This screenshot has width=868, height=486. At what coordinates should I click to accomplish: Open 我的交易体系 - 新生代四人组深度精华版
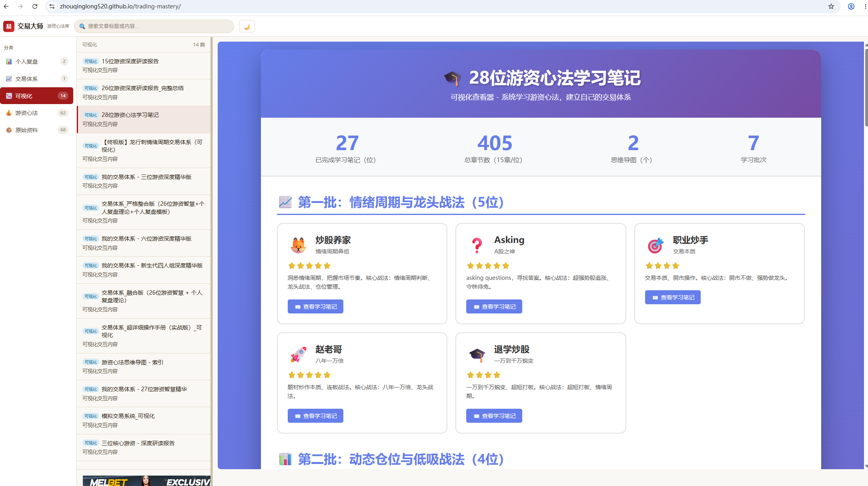click(144, 270)
